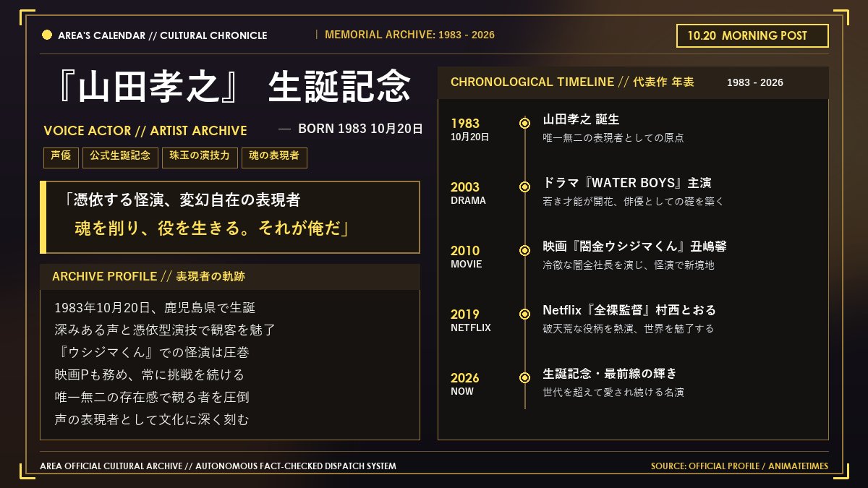Click the DRAMA label under 2003
Image resolution: width=868 pixels, height=488 pixels.
(x=468, y=200)
